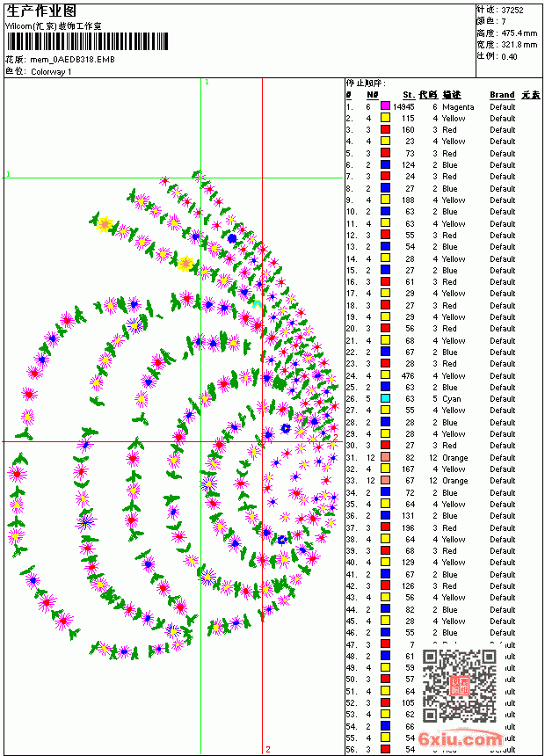
Task: Click the Orange swatch in row 33
Action: pos(385,480)
